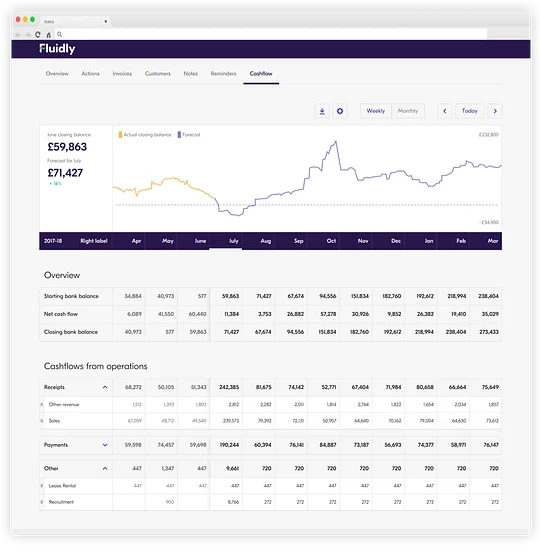Click the Today button
Image resolution: width=540 pixels, height=552 pixels.
click(x=470, y=111)
